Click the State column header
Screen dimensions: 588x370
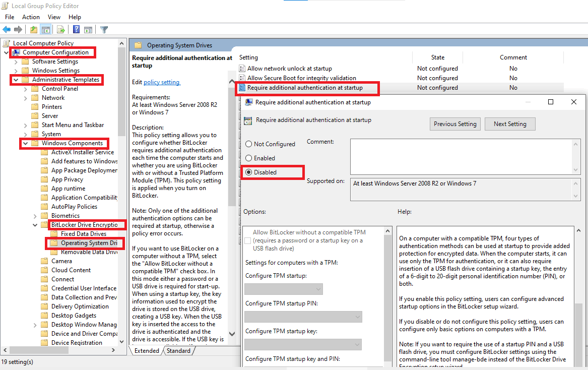[438, 57]
